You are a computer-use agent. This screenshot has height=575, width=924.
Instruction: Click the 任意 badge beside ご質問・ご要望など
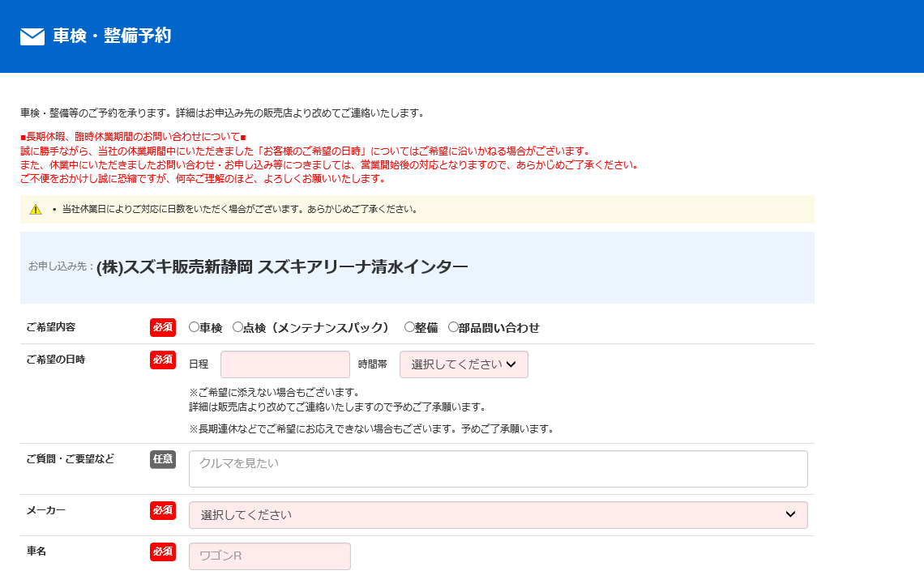point(163,459)
